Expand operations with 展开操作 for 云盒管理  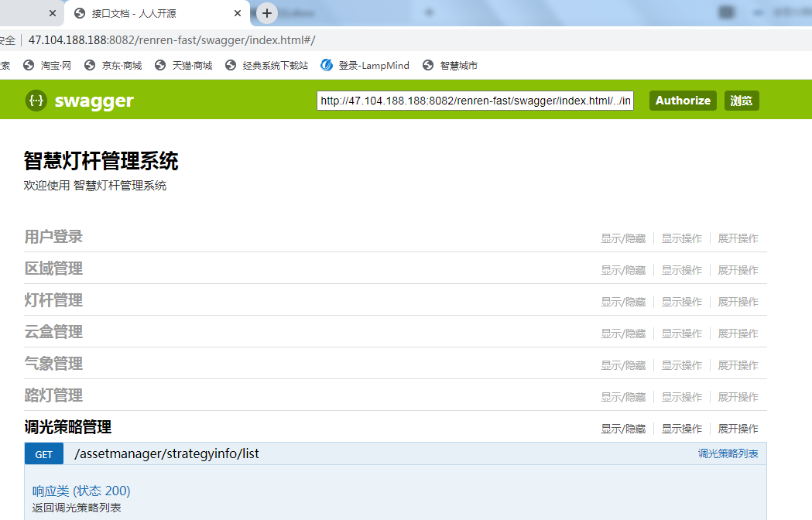coord(738,334)
